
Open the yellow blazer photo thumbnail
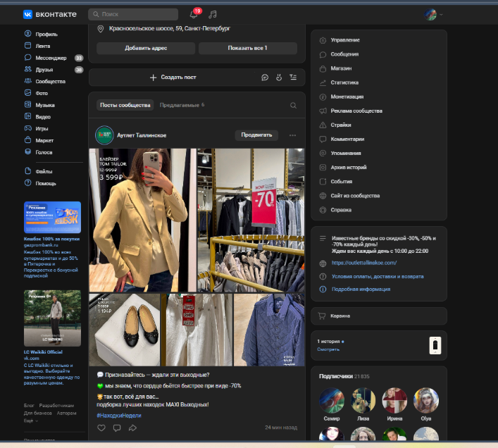[x=142, y=220]
